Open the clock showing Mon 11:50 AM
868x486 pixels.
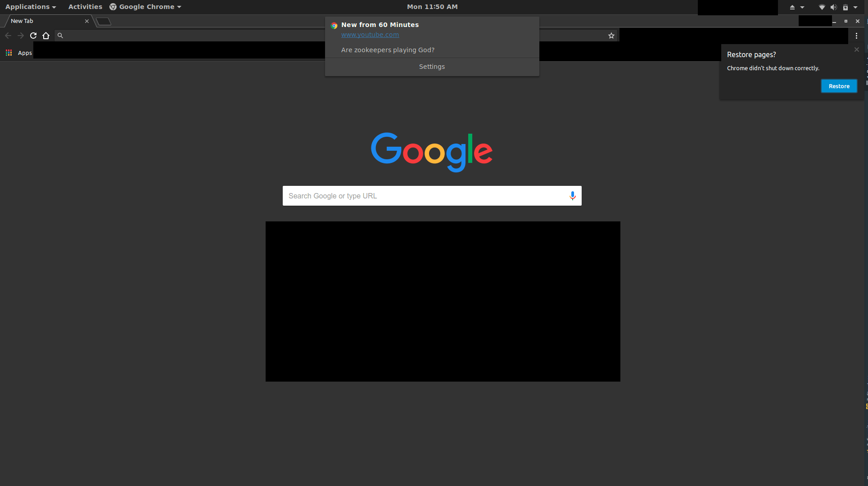[432, 7]
